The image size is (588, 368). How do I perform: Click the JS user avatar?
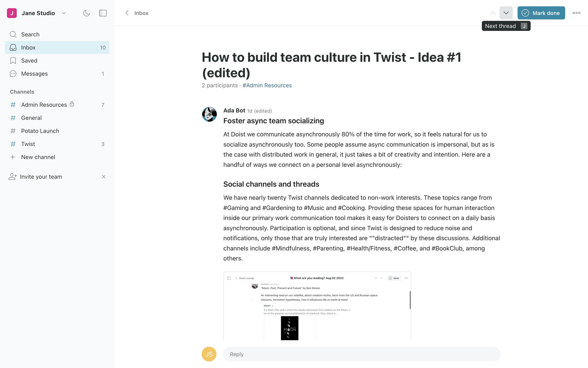pos(209,354)
